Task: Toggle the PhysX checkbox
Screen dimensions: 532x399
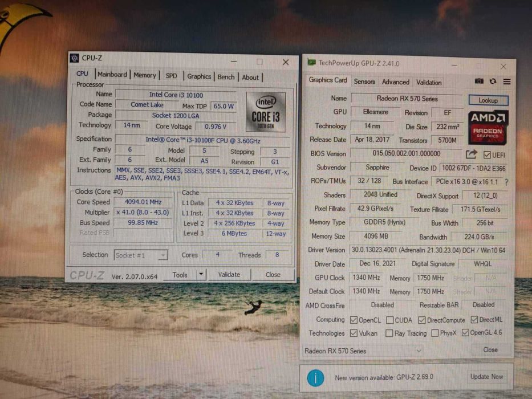Action: tap(434, 333)
